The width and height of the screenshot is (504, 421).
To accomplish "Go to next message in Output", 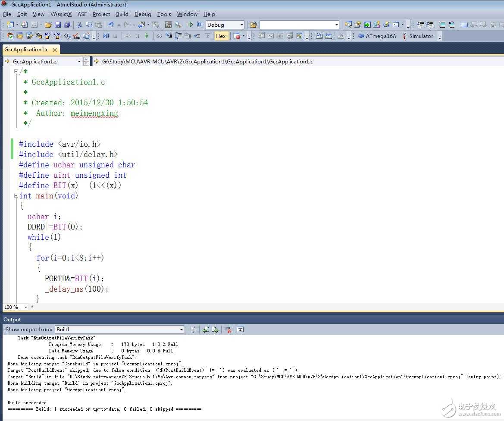I will 215,330.
